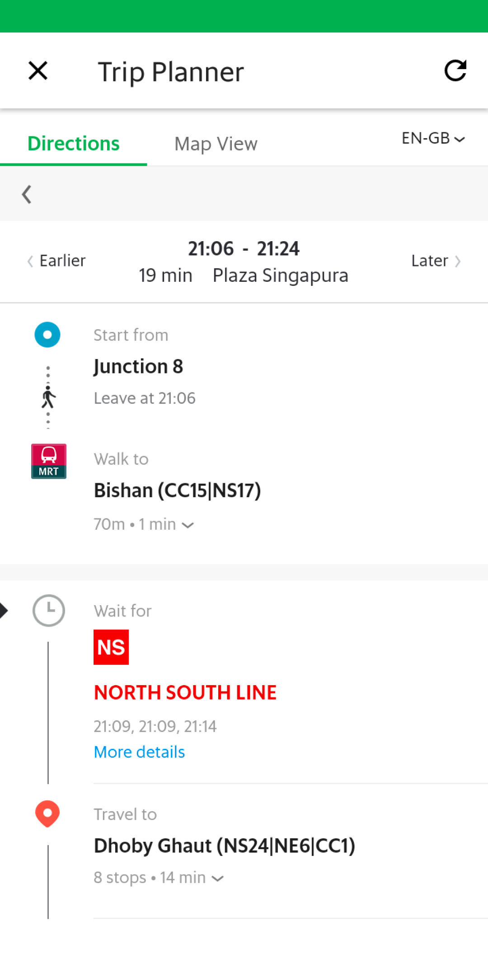Viewport: 488px width, 980px height.
Task: Tap the walking person icon
Action: click(48, 397)
